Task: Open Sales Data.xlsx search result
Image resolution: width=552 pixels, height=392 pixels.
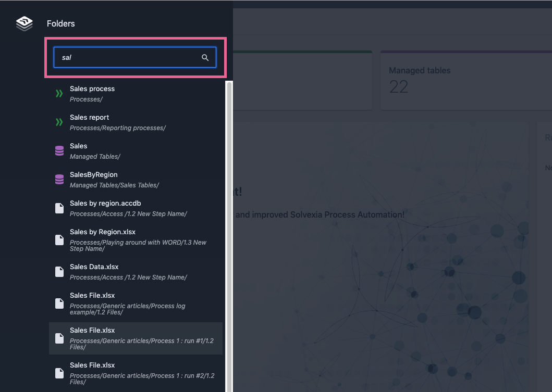Action: [x=94, y=267]
